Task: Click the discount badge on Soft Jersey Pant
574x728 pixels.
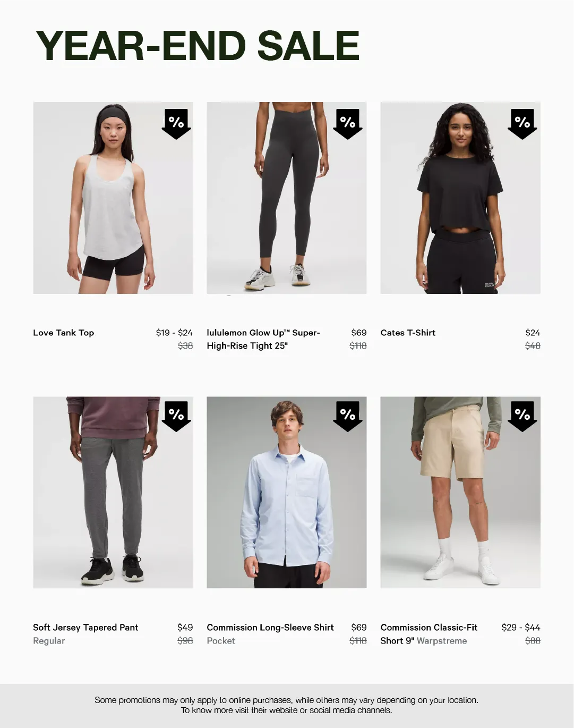Action: click(x=176, y=416)
